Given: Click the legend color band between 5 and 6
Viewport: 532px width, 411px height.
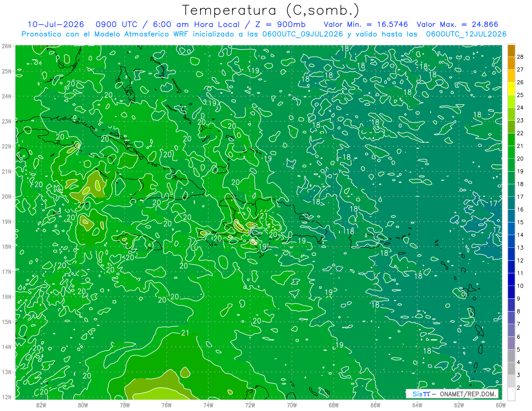Looking at the screenshot, I should pyautogui.click(x=511, y=343).
